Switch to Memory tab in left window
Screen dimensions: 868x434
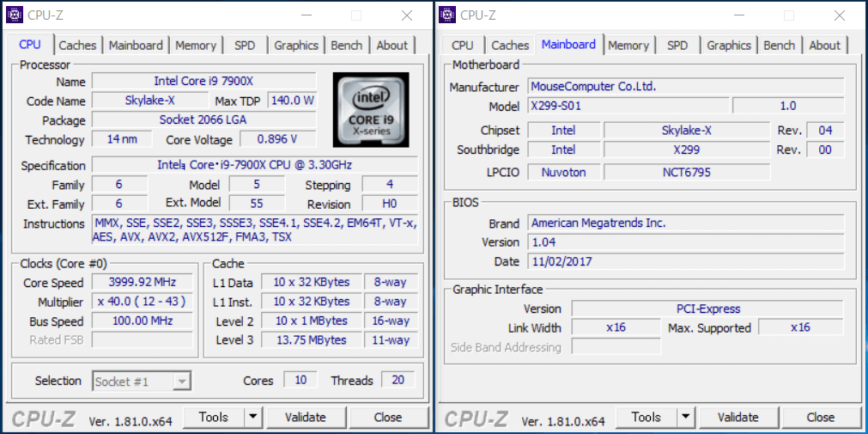[x=196, y=46]
